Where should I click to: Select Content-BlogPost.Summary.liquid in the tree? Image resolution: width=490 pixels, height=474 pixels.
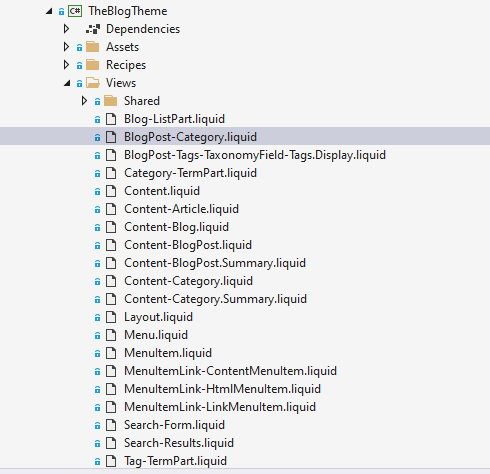pos(215,263)
